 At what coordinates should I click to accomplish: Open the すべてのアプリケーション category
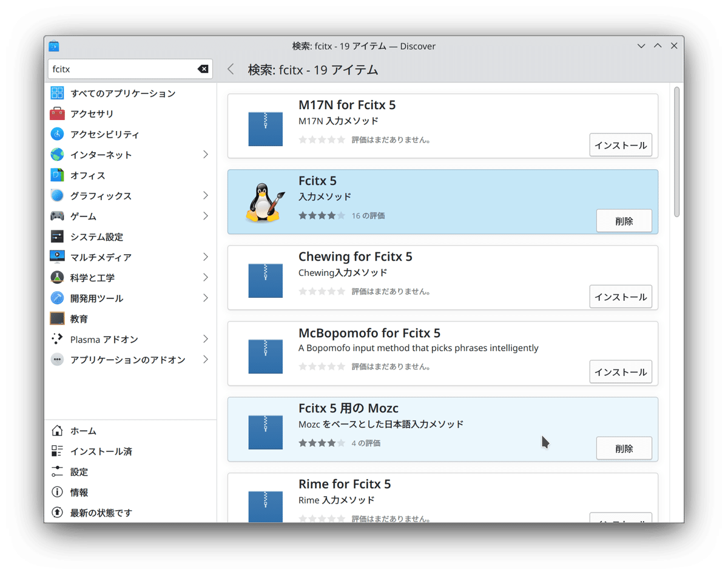point(130,93)
